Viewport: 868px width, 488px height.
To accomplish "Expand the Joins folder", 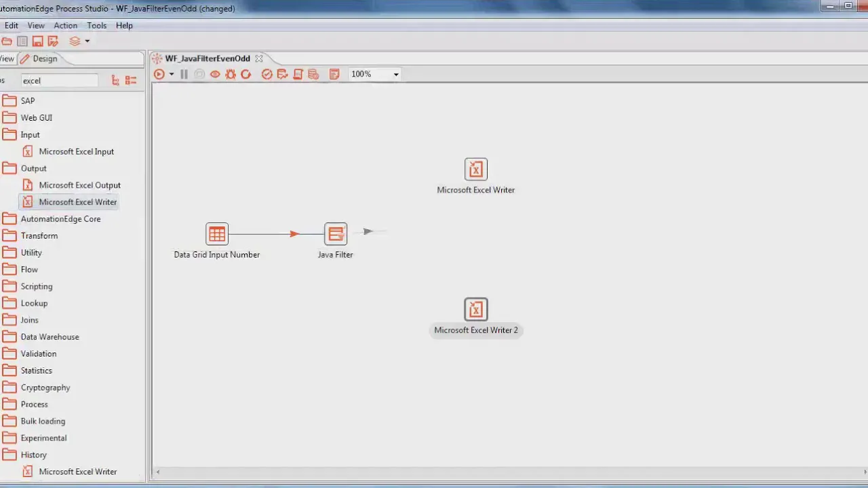I will point(20,320).
